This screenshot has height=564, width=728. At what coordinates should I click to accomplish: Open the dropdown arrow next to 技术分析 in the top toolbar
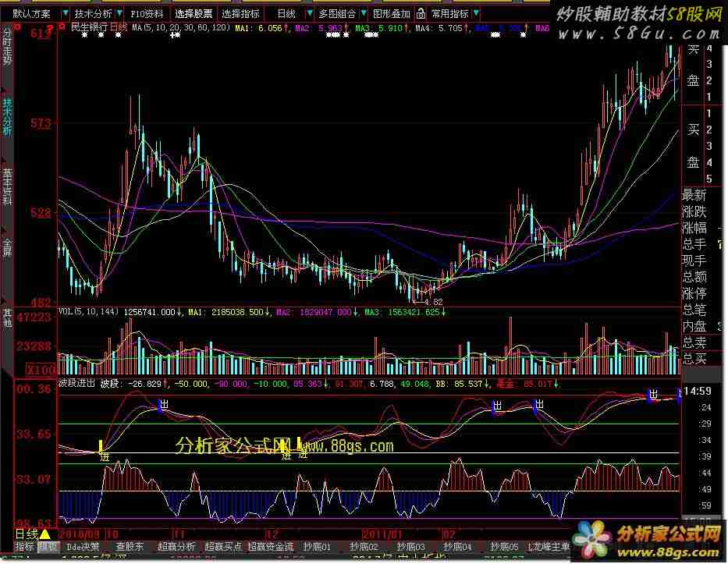click(x=119, y=13)
